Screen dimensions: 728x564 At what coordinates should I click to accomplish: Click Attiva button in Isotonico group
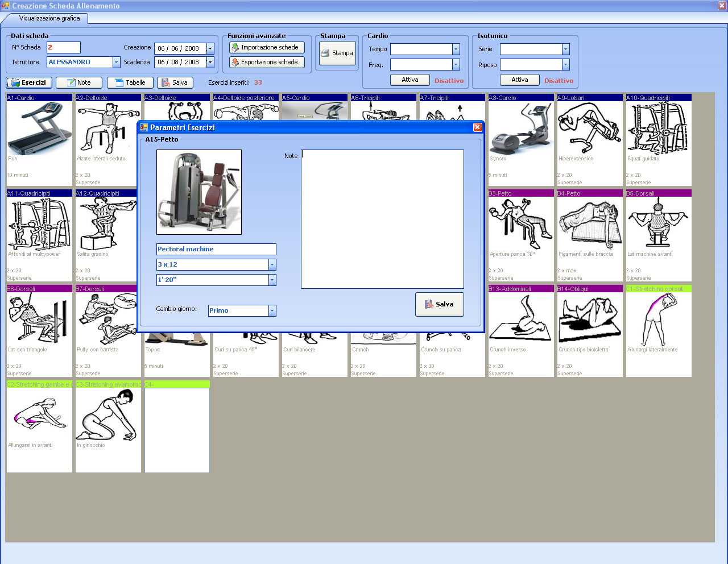[519, 80]
